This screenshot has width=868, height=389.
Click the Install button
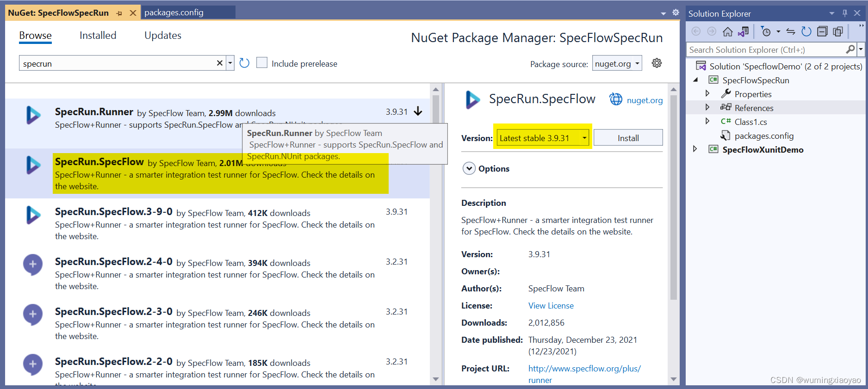pos(628,138)
